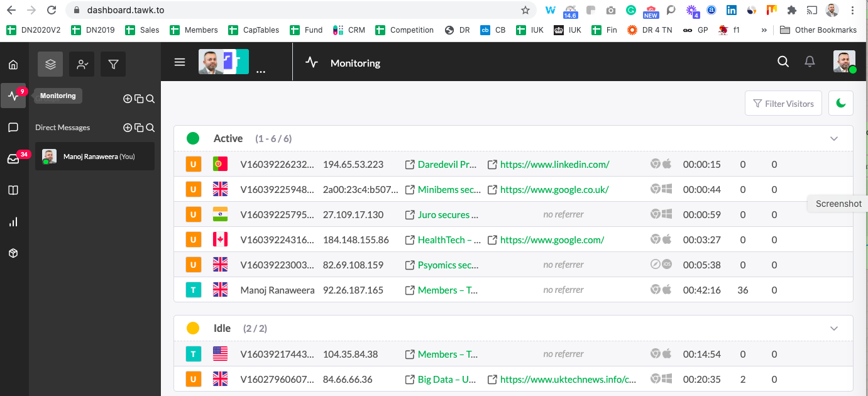Click the notifications bell icon
Image resolution: width=868 pixels, height=396 pixels.
pos(810,62)
